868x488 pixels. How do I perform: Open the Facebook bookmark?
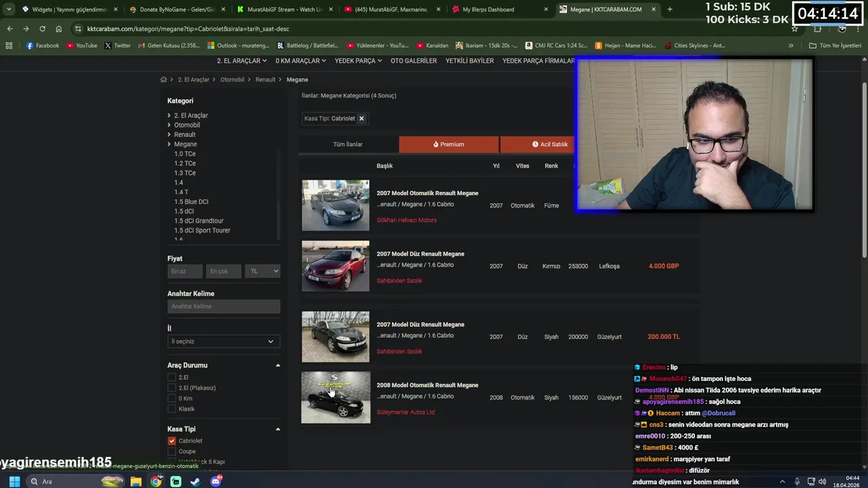pyautogui.click(x=42, y=45)
